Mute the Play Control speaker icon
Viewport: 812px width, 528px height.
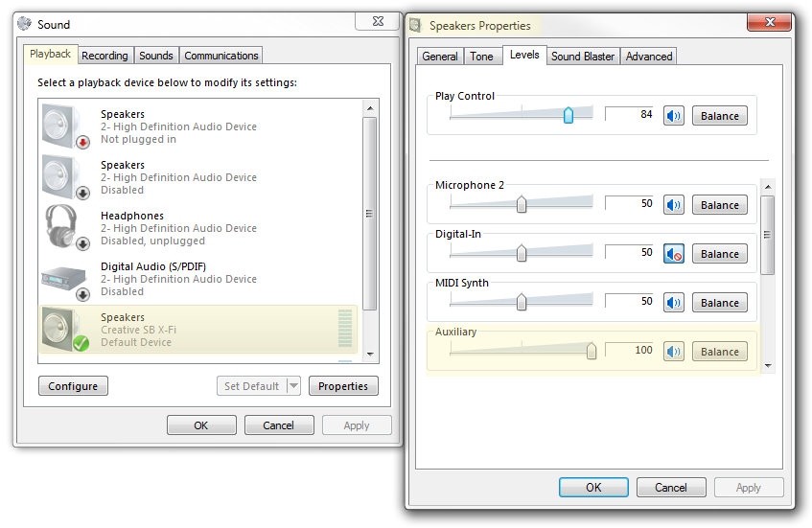coord(673,115)
